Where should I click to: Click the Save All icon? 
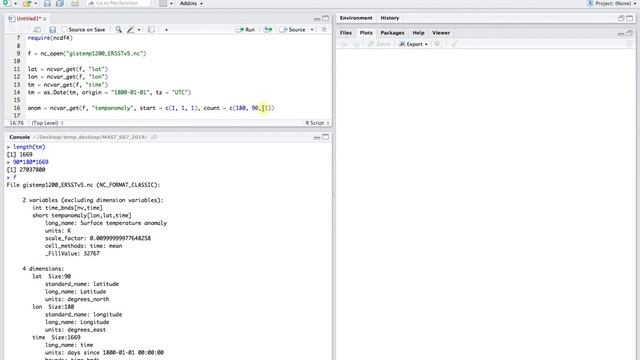coord(60,3)
